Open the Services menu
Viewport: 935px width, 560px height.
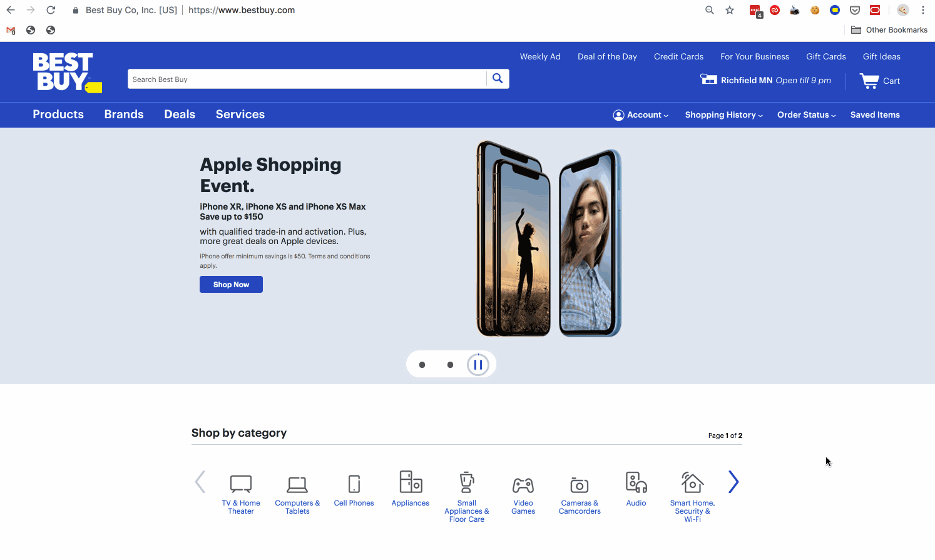click(240, 115)
